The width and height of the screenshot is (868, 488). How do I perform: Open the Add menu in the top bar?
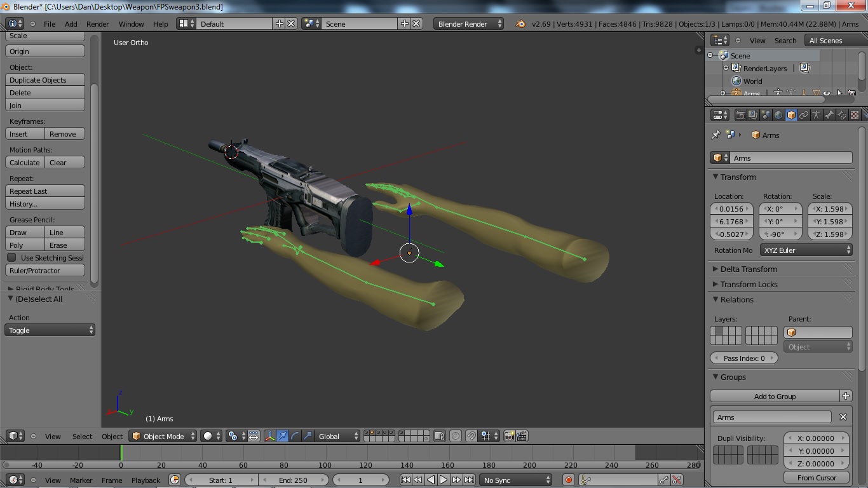pos(71,24)
